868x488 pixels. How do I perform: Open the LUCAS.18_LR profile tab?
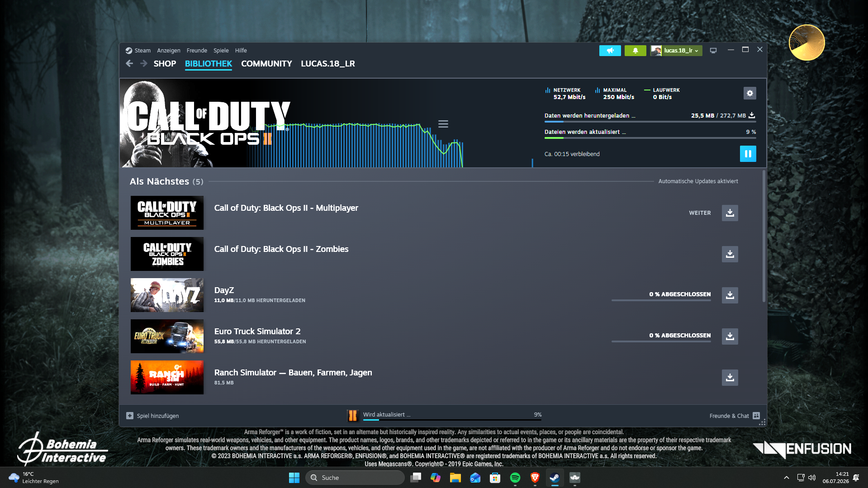point(328,64)
